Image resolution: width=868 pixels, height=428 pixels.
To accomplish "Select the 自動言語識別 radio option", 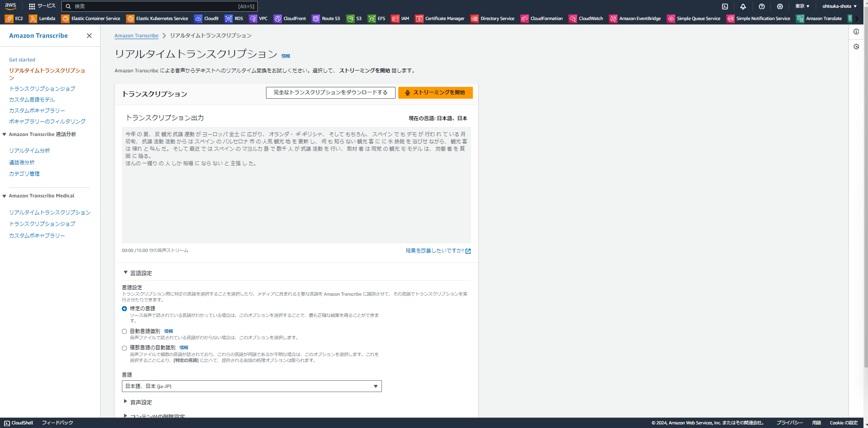I will click(x=124, y=332).
